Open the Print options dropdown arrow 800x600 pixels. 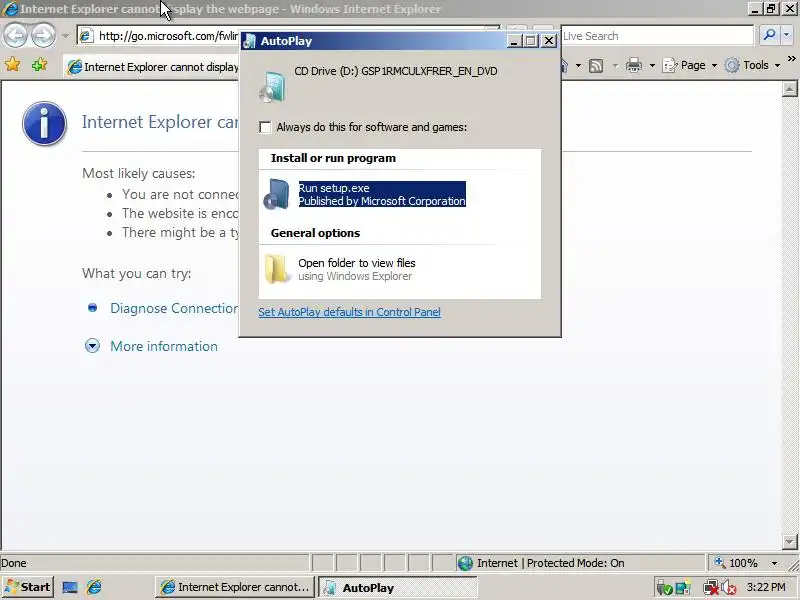[652, 65]
